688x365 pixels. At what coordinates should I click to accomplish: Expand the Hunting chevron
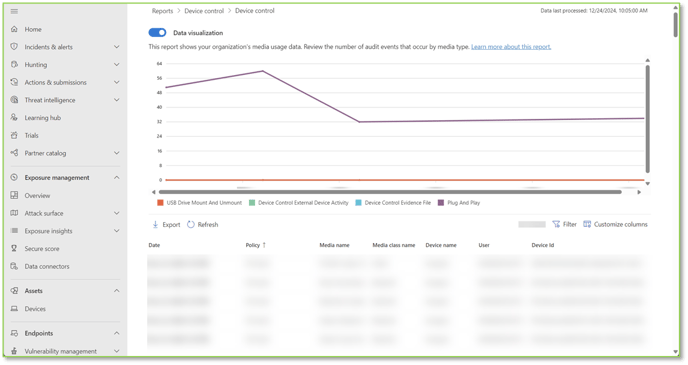point(117,64)
